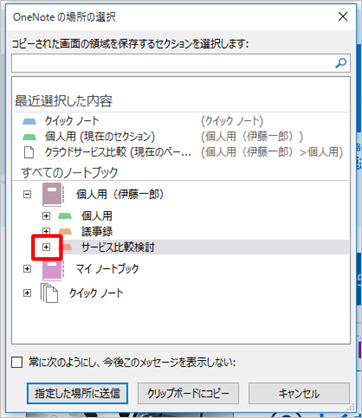Click the section search input field

[173, 63]
